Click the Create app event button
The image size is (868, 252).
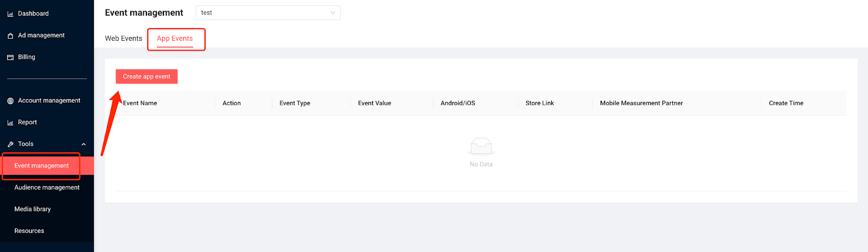[146, 77]
